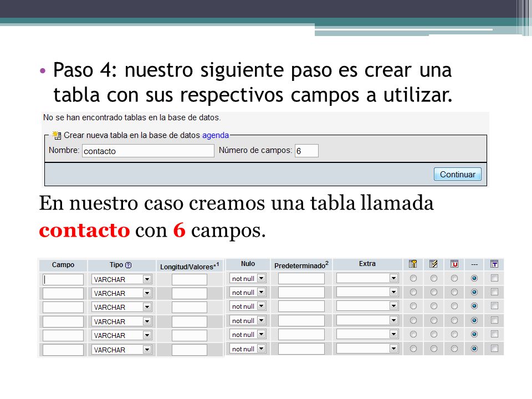Open the second row VARCHAR type dropdown
The image size is (532, 399).
(121, 293)
